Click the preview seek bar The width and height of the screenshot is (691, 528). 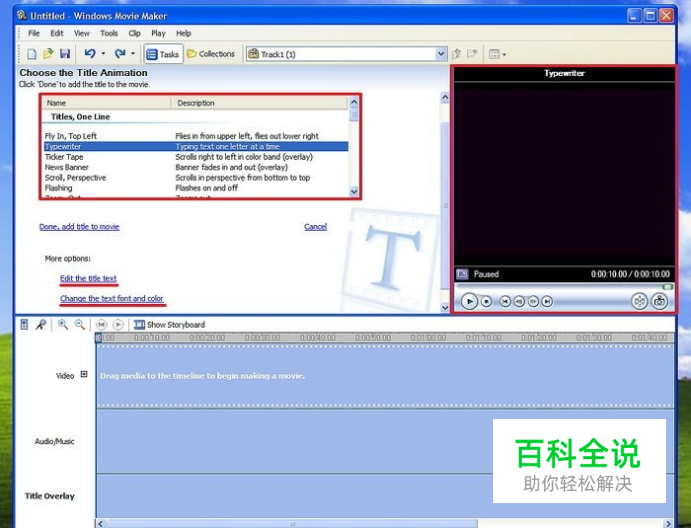564,287
